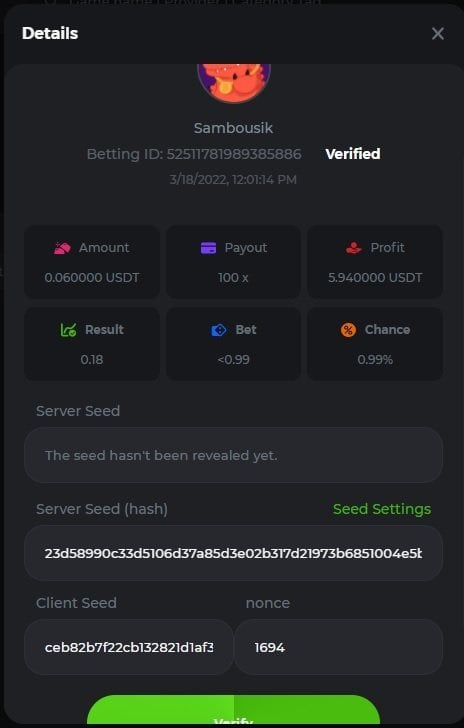Click the red Profit icon

(x=353, y=248)
